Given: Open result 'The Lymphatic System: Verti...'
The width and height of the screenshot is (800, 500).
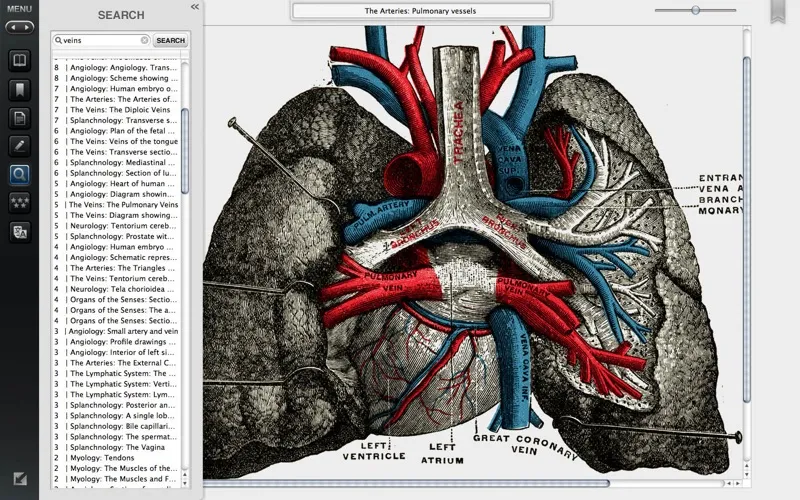Looking at the screenshot, I should click(116, 384).
